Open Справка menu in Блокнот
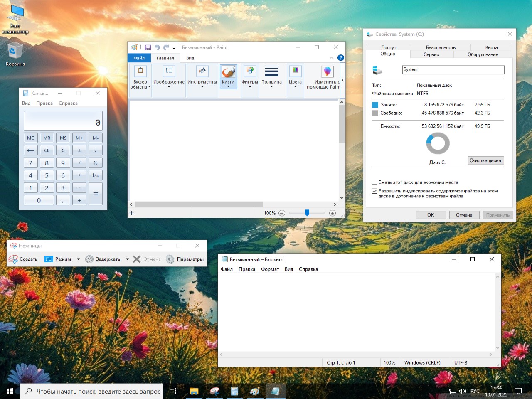Screen dimensions: 532x399 coord(308,269)
